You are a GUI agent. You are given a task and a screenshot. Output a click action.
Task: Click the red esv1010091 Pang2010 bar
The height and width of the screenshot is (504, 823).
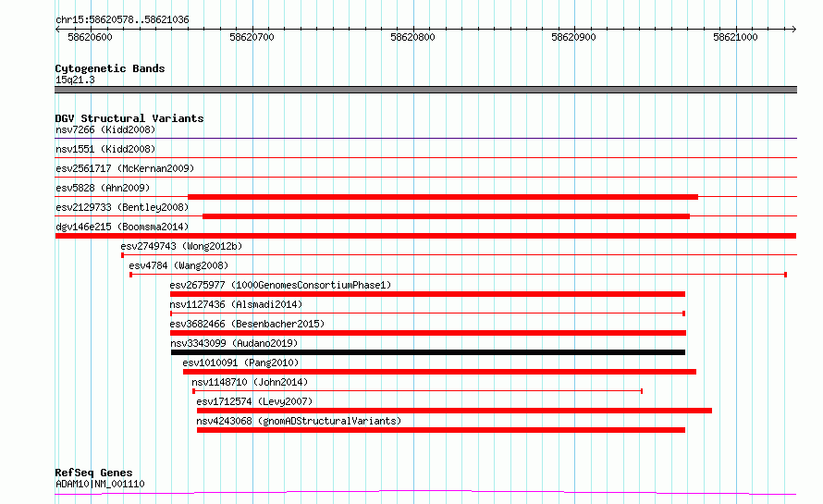[x=440, y=372]
